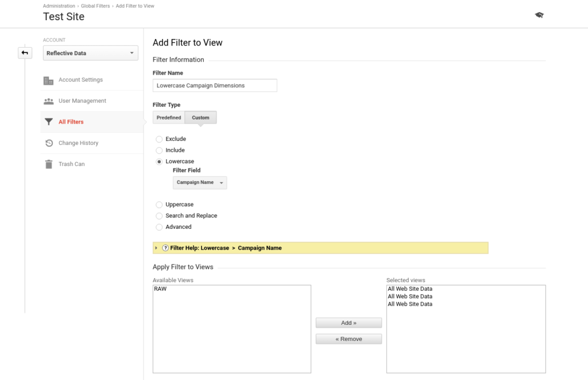This screenshot has width=588, height=380.
Task: Choose the Search and Replace option
Action: [x=159, y=216]
